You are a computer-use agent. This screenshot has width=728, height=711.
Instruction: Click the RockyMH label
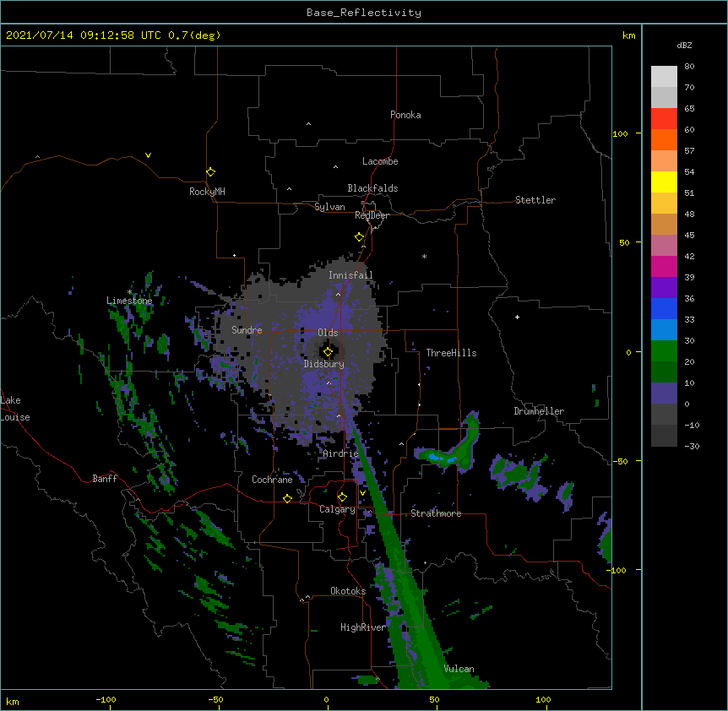[x=207, y=192]
